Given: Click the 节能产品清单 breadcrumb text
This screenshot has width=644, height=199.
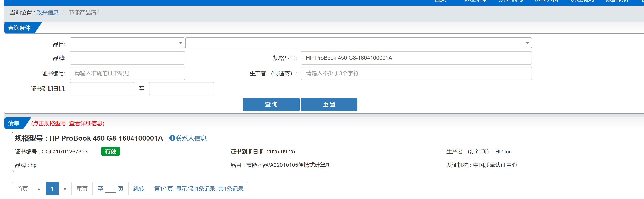Looking at the screenshot, I should 85,12.
